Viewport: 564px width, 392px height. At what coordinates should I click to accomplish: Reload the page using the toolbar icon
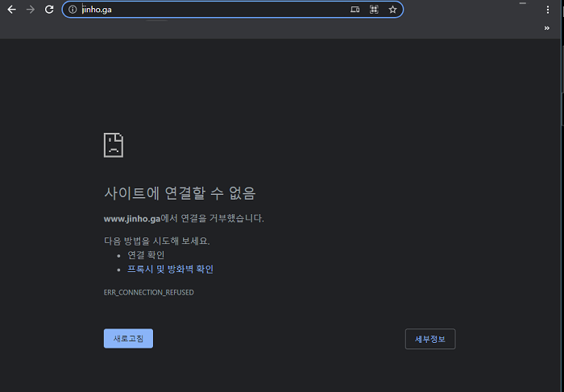pos(49,10)
